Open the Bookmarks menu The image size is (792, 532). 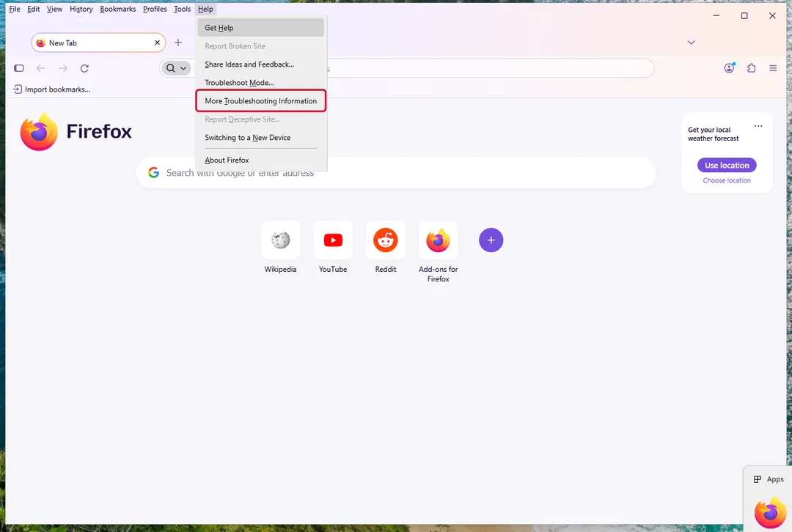117,9
